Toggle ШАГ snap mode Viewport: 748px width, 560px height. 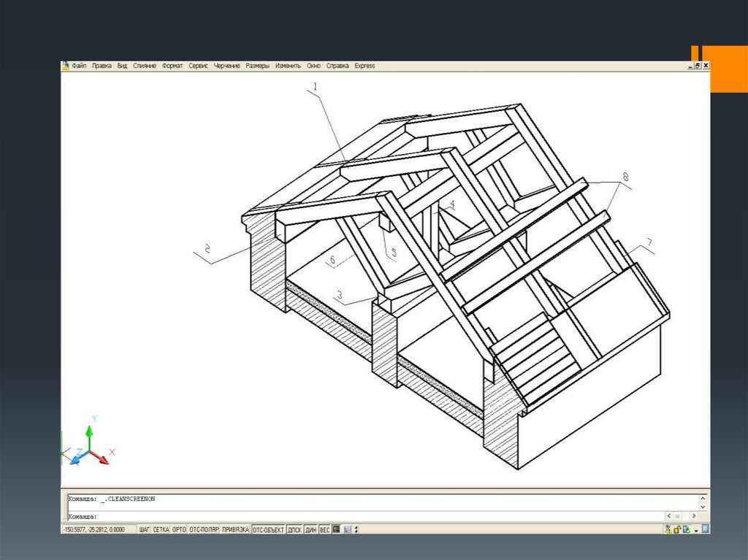pos(144,529)
